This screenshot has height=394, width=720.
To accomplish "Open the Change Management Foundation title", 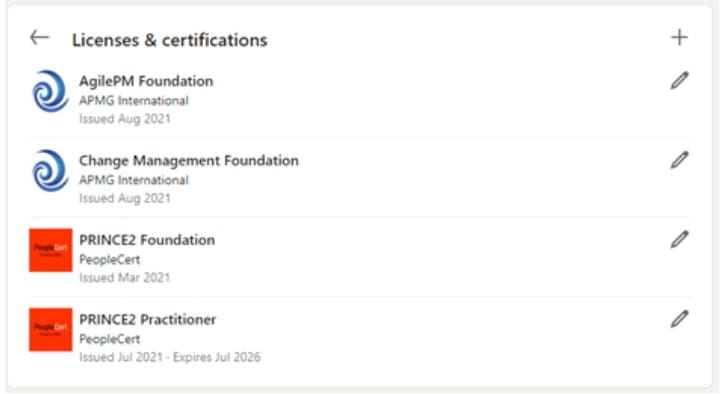I will point(189,161).
